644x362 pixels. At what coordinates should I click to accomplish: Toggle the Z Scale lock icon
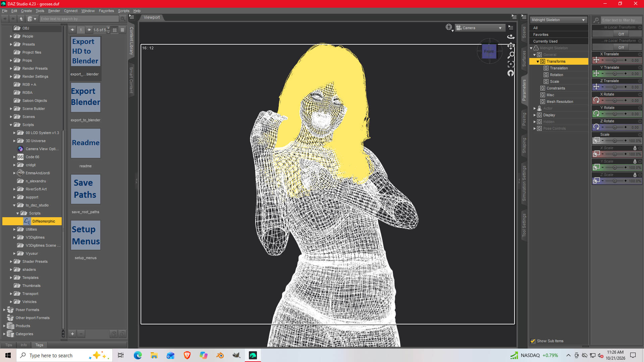[635, 175]
